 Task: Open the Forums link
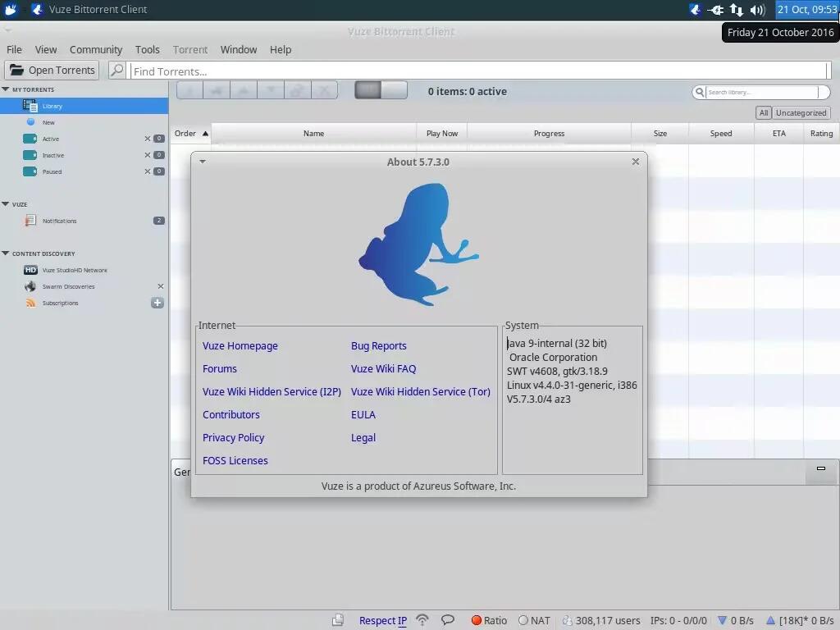[x=220, y=369]
